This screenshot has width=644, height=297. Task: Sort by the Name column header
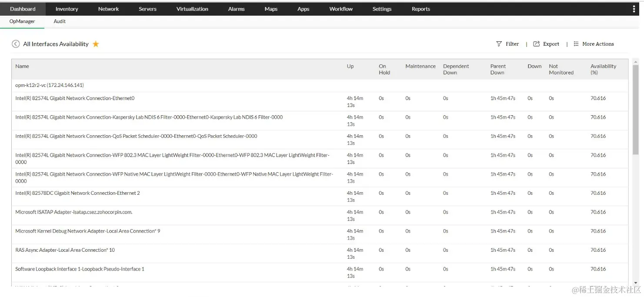(22, 66)
